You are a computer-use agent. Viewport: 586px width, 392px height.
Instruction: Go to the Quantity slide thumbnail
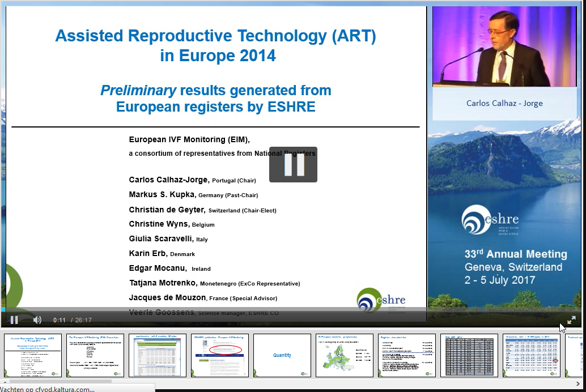point(282,355)
